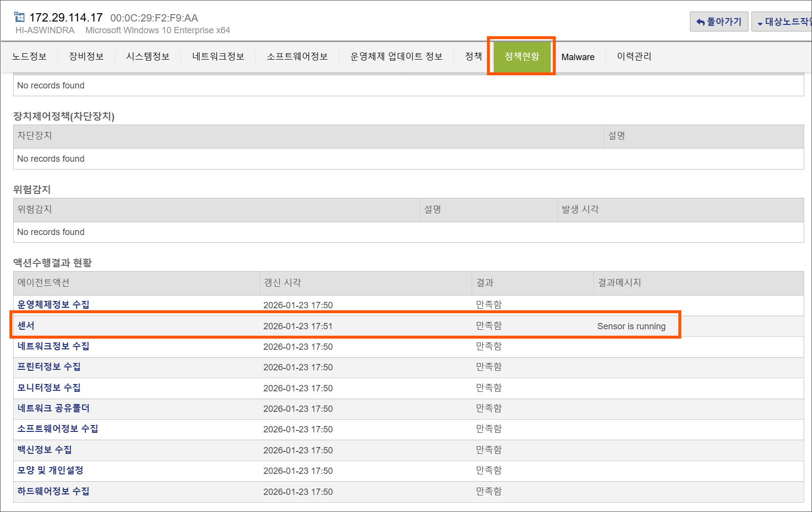Open the 네트워크 공유폴더 action link

[x=53, y=408]
